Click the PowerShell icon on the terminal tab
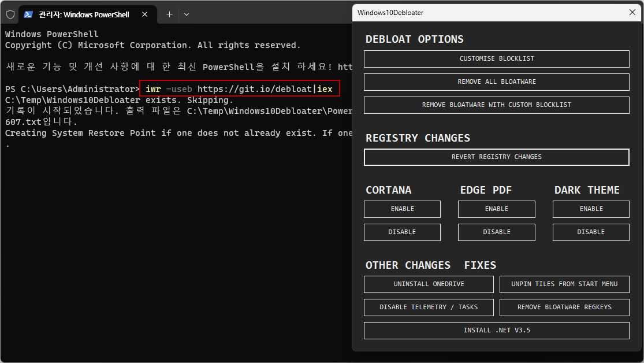This screenshot has width=644, height=363. click(x=28, y=14)
